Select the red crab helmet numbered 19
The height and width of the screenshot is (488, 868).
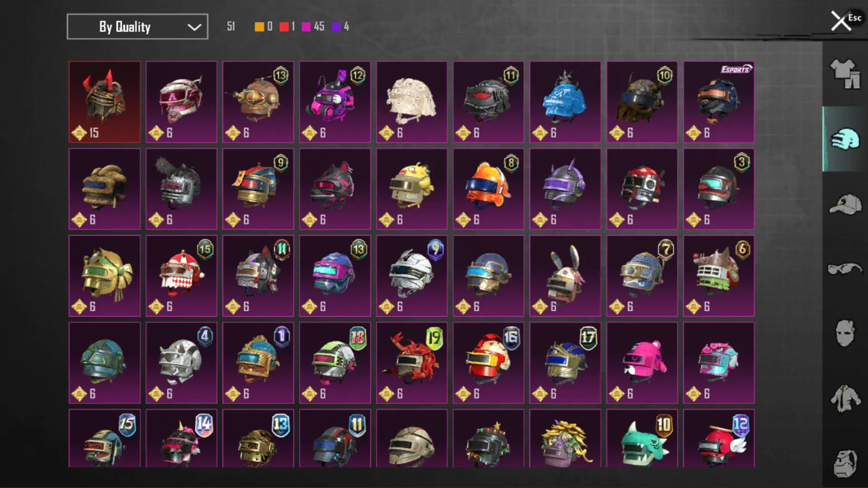click(412, 363)
